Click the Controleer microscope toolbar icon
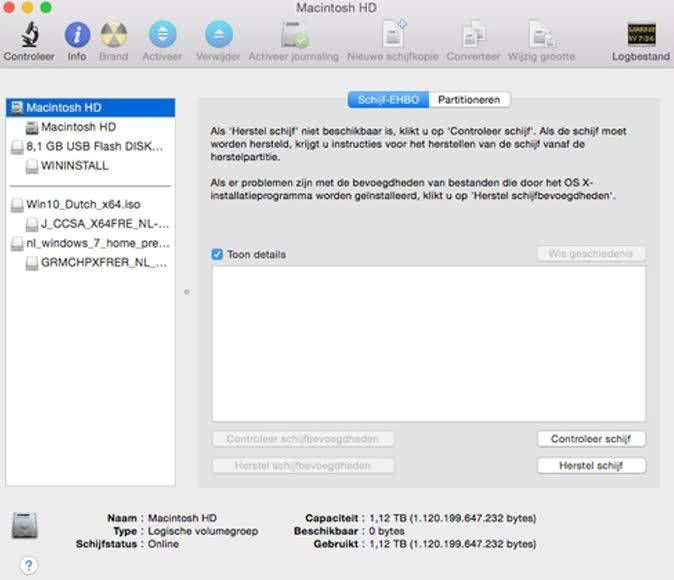 (30, 34)
